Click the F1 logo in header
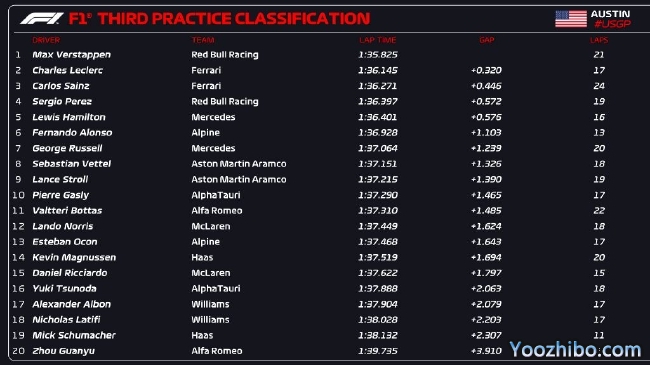 pos(41,19)
